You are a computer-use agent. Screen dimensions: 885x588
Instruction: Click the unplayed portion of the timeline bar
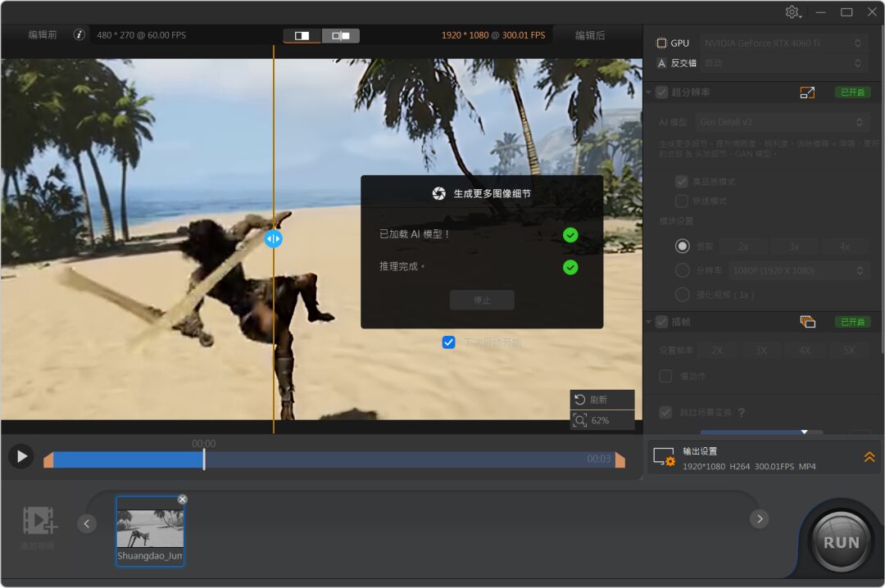tap(409, 460)
